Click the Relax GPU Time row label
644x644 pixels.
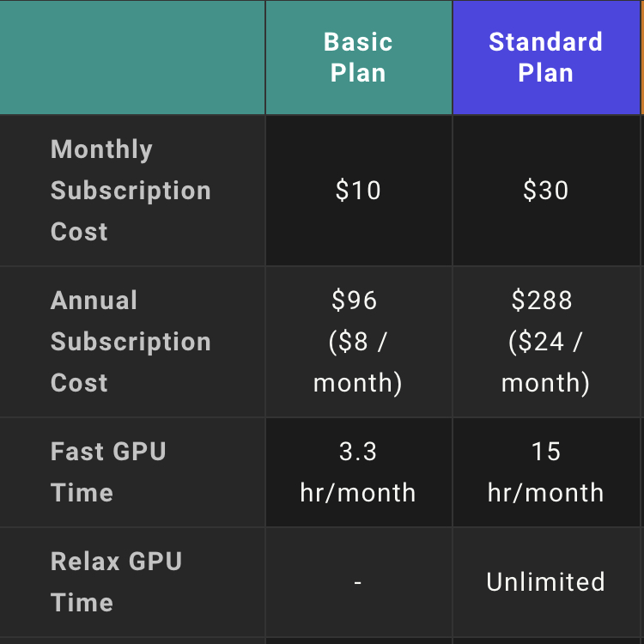tap(116, 582)
